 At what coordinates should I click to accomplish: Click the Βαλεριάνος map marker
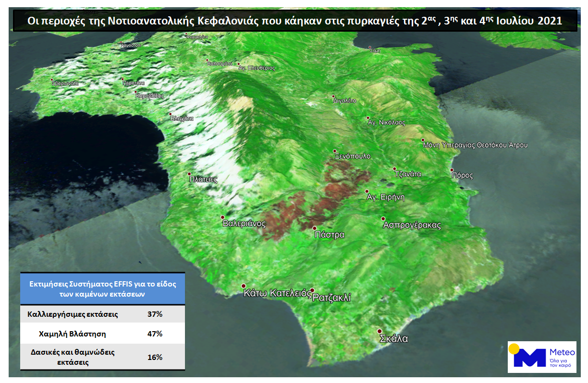[x=222, y=217]
